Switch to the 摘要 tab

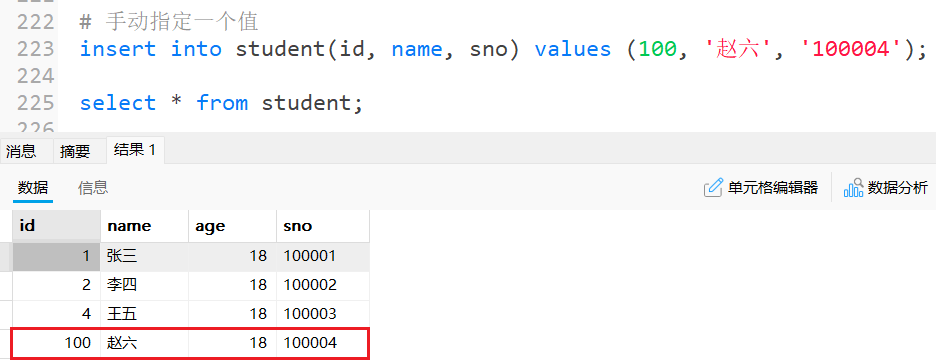75,152
